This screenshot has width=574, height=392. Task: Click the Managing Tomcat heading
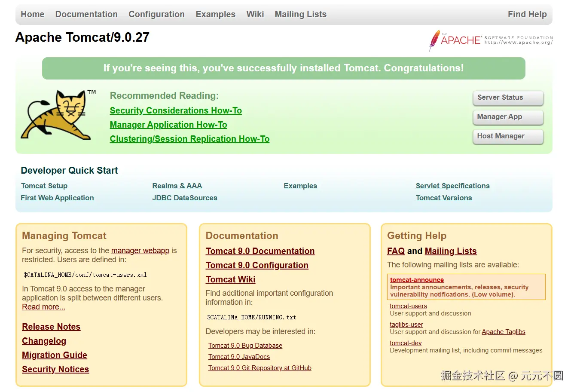tap(64, 236)
